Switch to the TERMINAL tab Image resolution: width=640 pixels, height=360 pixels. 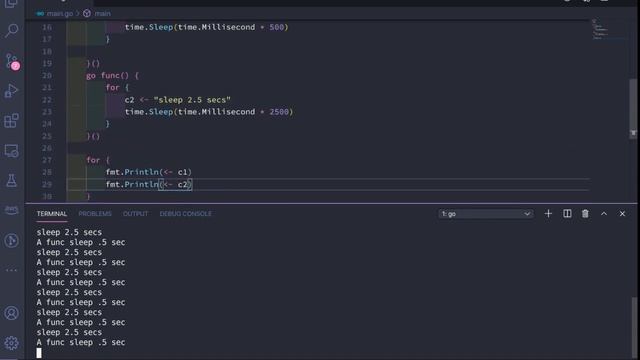pyautogui.click(x=51, y=214)
